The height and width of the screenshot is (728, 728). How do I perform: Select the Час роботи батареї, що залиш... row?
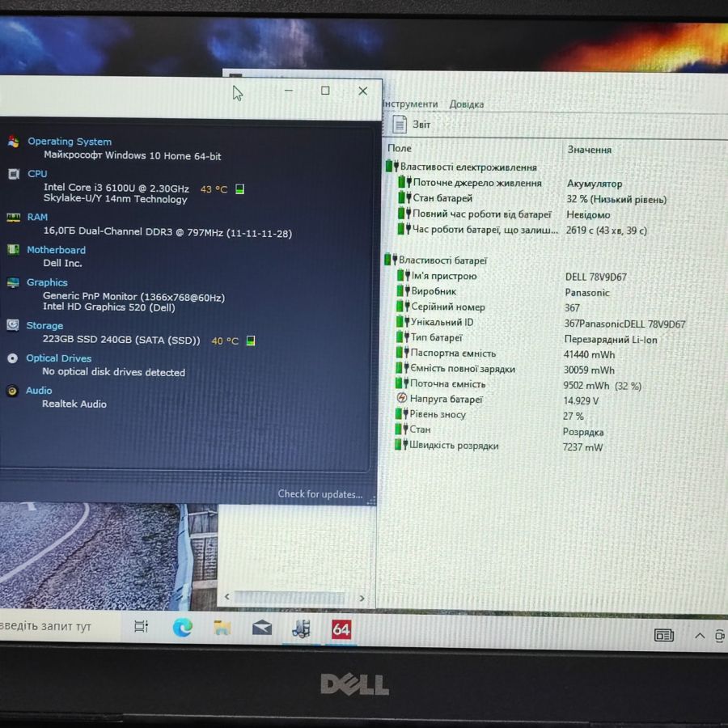523,230
